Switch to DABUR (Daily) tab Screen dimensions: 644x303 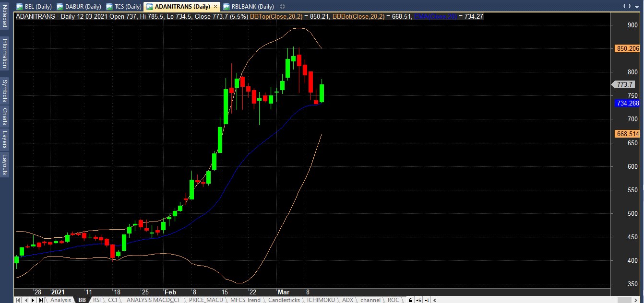click(x=79, y=7)
